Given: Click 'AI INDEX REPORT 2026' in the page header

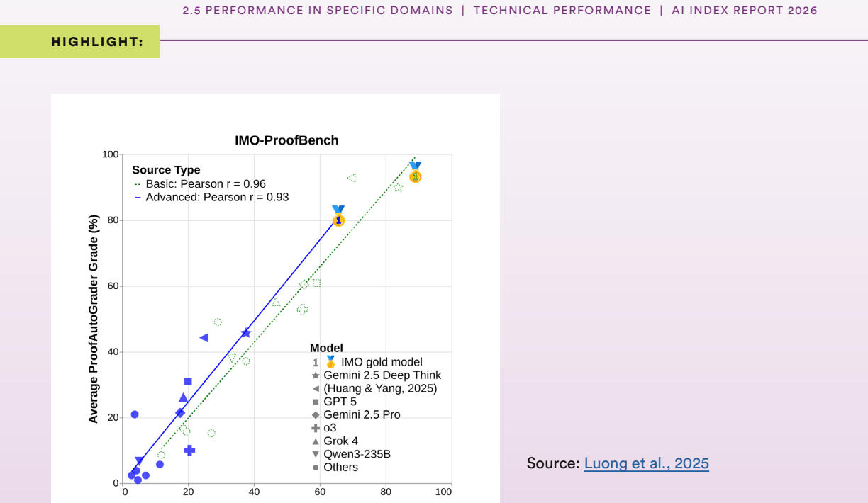Looking at the screenshot, I should coord(745,11).
